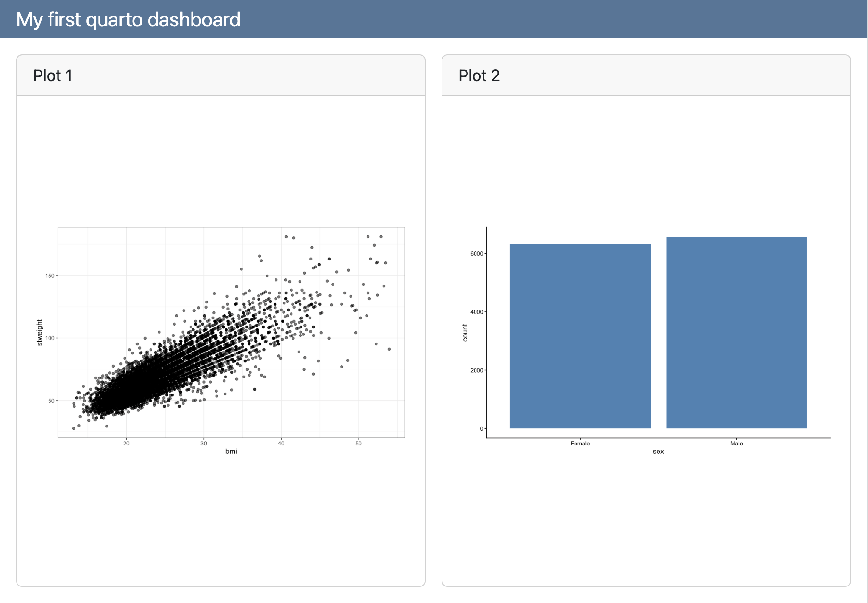Viewport: 868px width, 603px height.
Task: Click the "Male" axis tick label
Action: (x=736, y=444)
